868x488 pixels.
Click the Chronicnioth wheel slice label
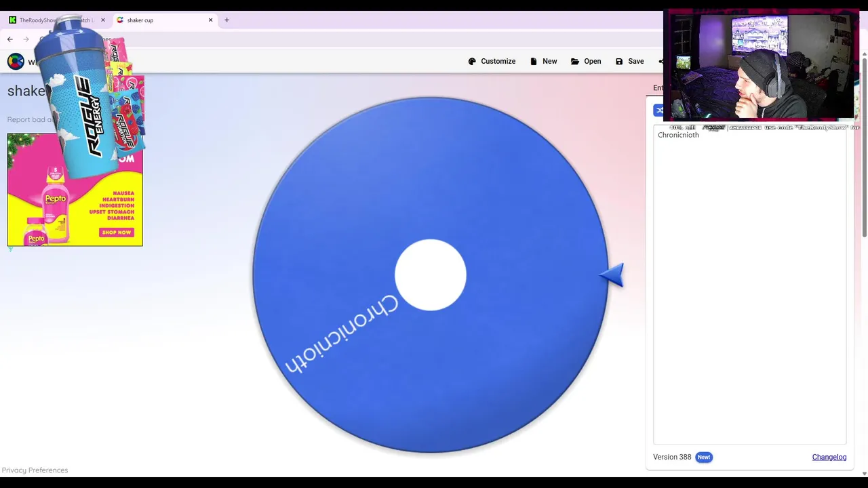[341, 333]
